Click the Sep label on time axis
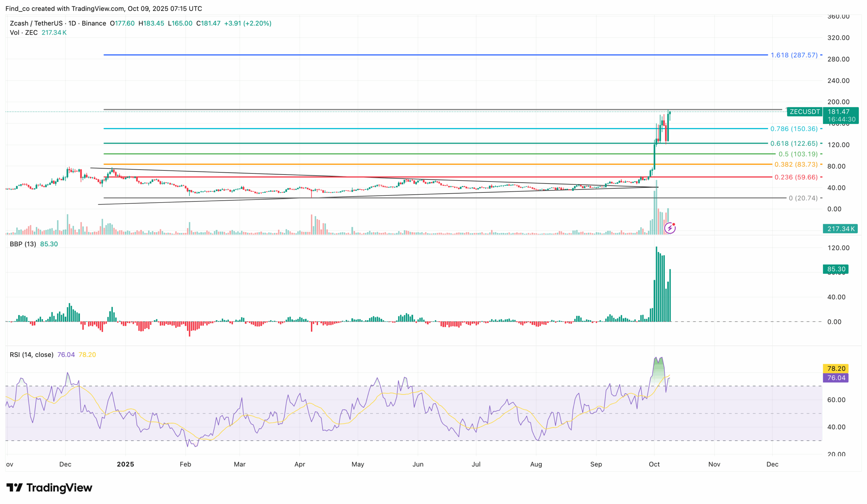Screen dimensions: 867x504 (x=596, y=464)
